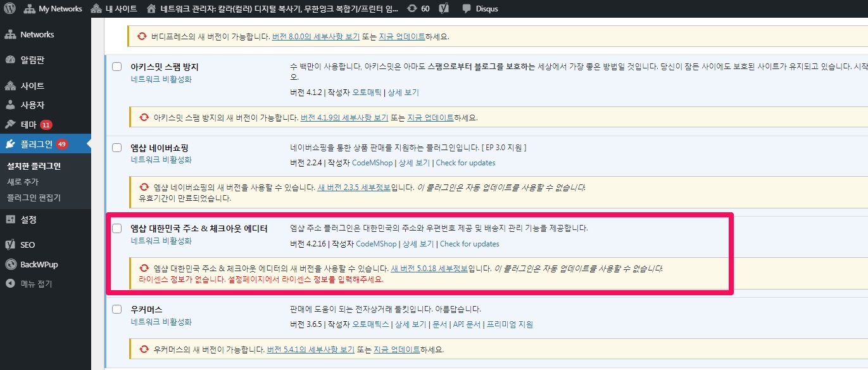Open the updates counter icon showing 60
This screenshot has width=868, height=370.
pyautogui.click(x=412, y=9)
